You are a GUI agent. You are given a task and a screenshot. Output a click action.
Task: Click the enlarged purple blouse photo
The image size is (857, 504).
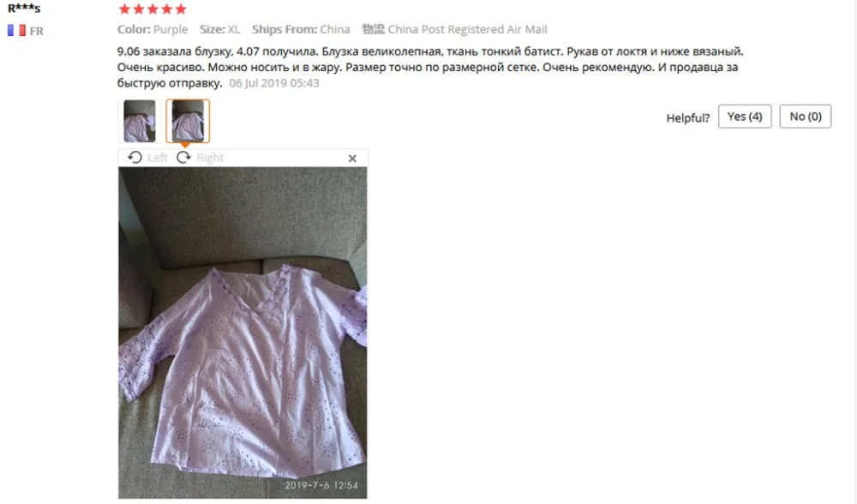(x=243, y=333)
